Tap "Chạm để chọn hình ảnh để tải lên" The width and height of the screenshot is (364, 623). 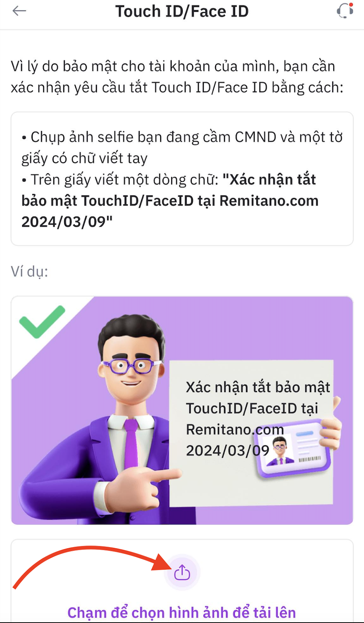point(182,612)
